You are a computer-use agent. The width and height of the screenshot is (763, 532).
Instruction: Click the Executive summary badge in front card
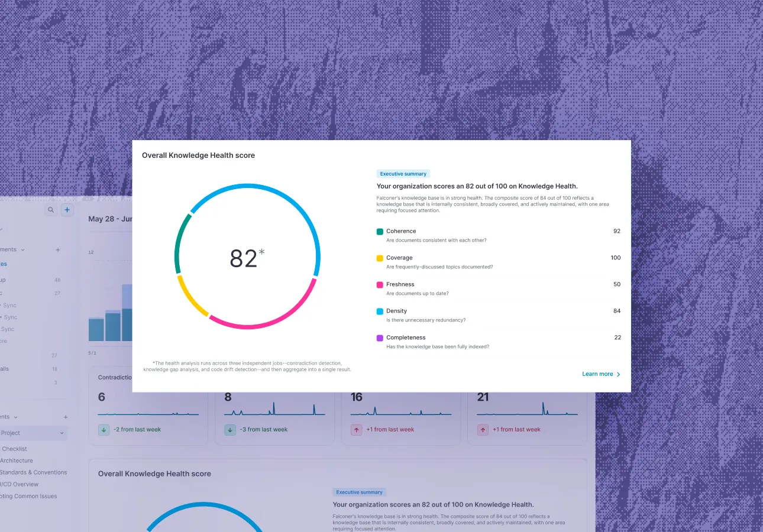[x=403, y=174]
